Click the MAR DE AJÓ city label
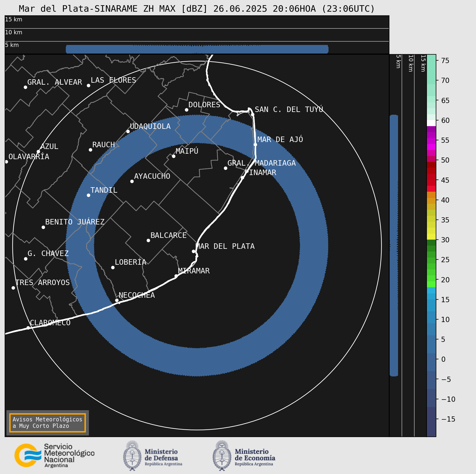Image resolution: width=476 pixels, height=474 pixels. pyautogui.click(x=280, y=139)
